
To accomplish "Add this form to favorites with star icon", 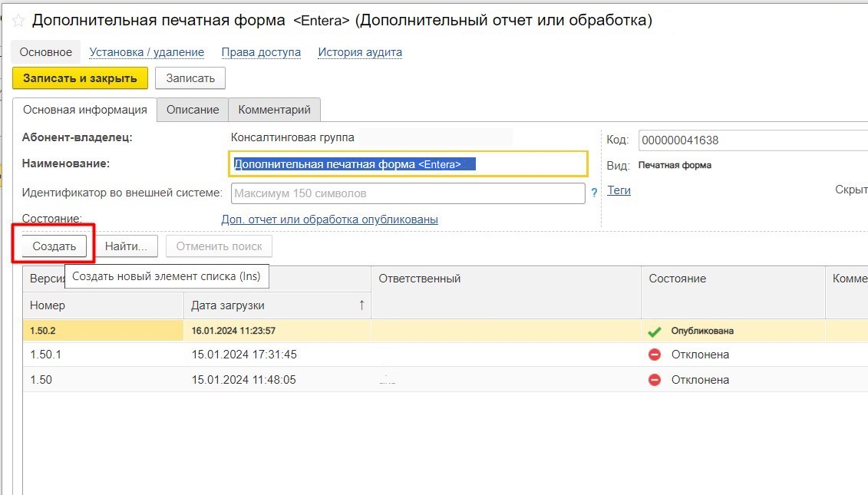I will (x=18, y=21).
